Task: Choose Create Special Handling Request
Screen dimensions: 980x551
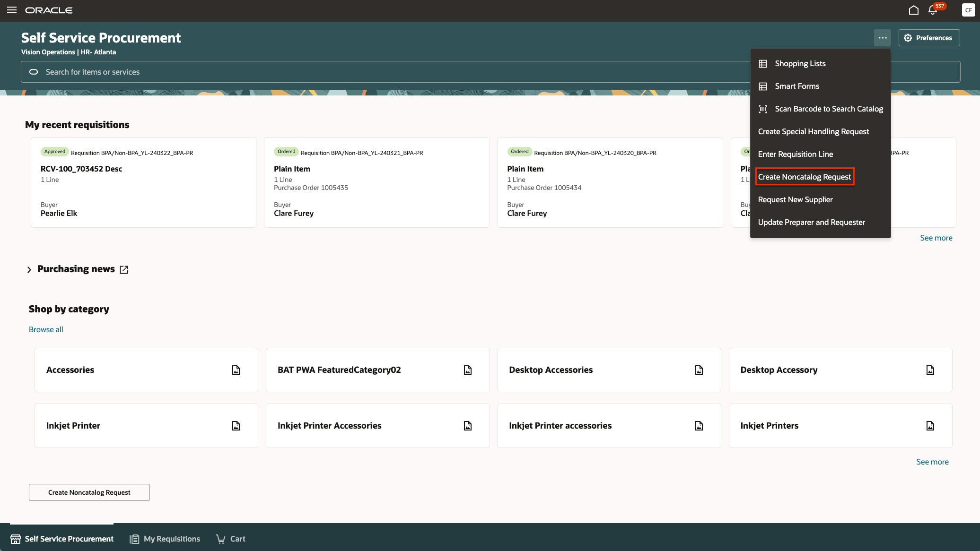Action: tap(821, 132)
